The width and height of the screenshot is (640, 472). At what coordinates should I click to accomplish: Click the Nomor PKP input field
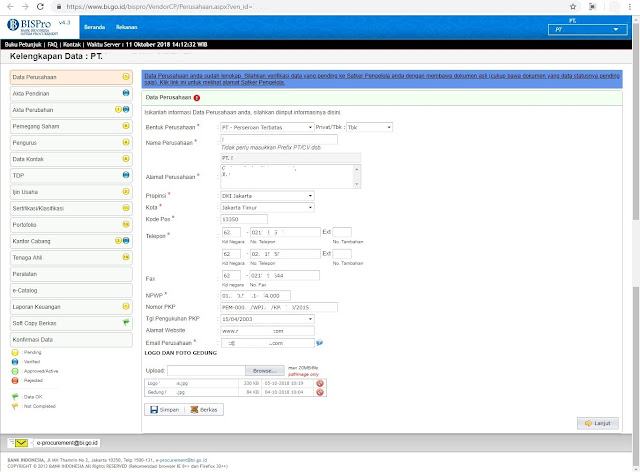pyautogui.click(x=279, y=307)
